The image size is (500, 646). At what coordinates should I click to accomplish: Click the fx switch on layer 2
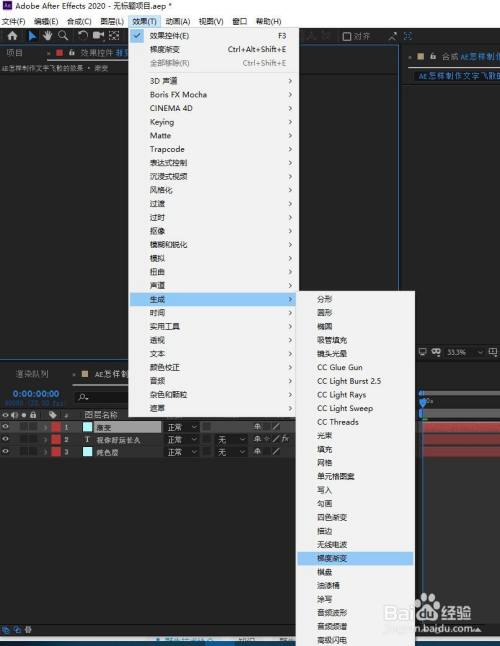pos(285,439)
